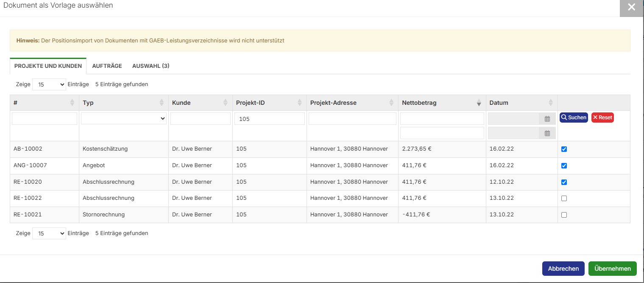This screenshot has width=644, height=283.
Task: Uncheck the AB-10002 row checkbox
Action: coord(564,149)
